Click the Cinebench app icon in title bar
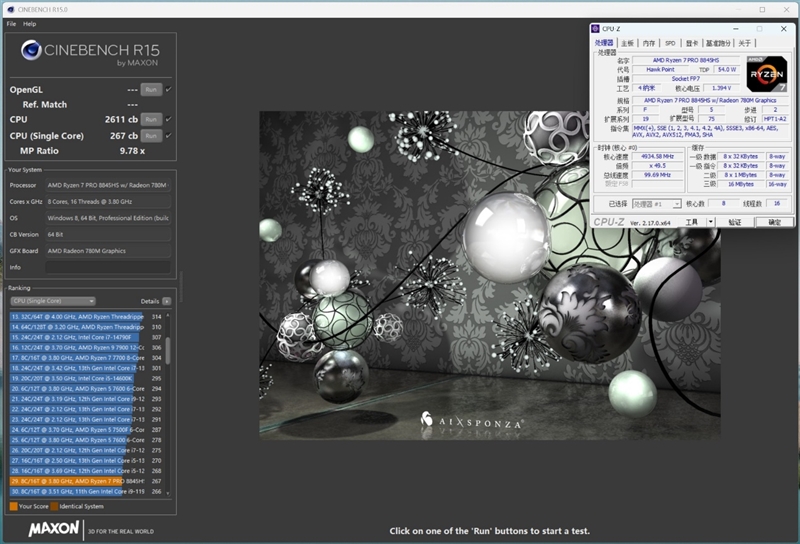The width and height of the screenshot is (800, 544). 9,8
